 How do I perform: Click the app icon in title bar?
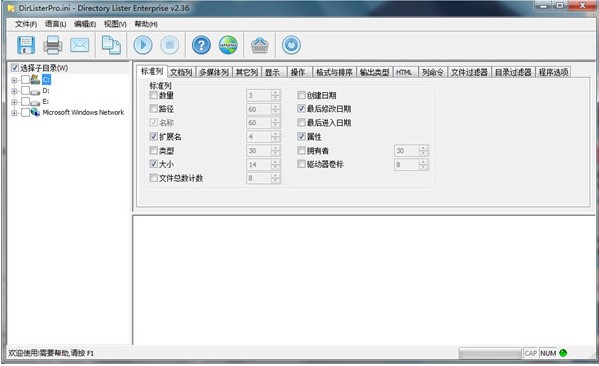11,8
